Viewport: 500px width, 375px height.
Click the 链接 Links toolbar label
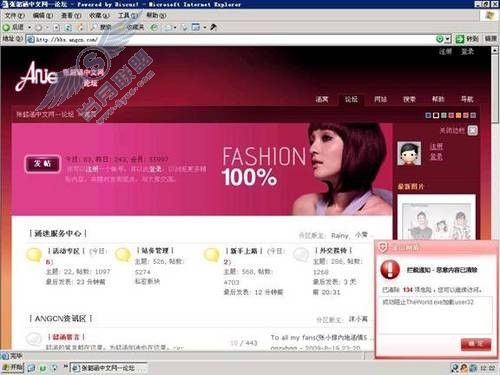tap(490, 39)
